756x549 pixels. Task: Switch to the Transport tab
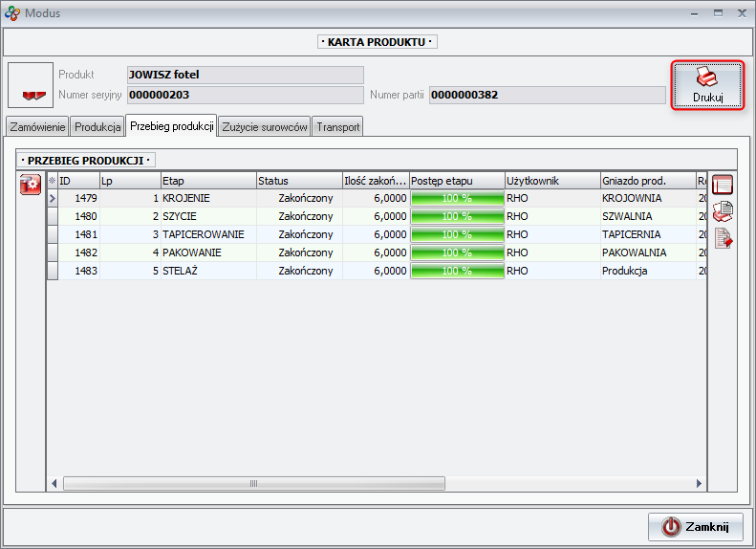[337, 126]
